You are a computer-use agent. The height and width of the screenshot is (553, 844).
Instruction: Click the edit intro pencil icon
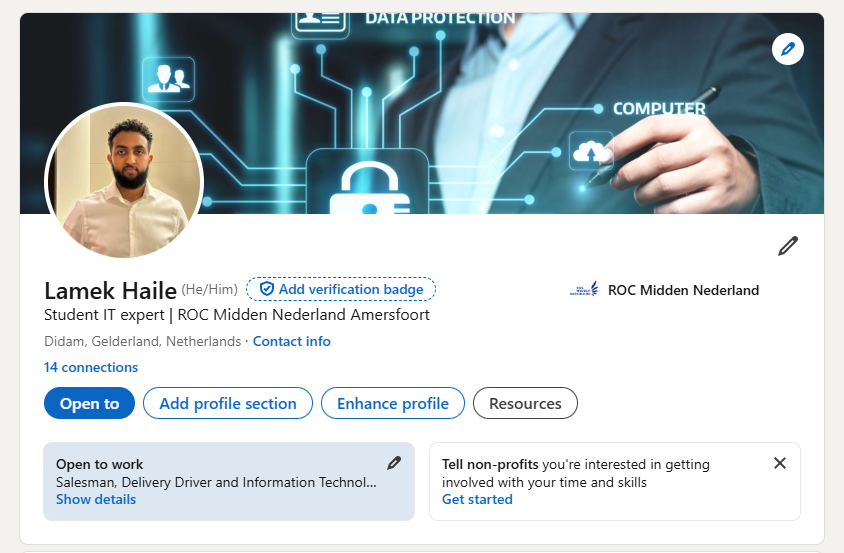click(x=788, y=246)
